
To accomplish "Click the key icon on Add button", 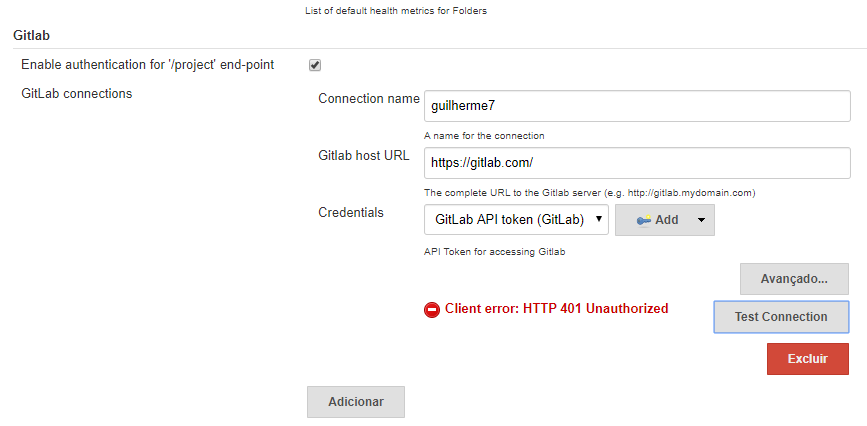I will (x=643, y=220).
